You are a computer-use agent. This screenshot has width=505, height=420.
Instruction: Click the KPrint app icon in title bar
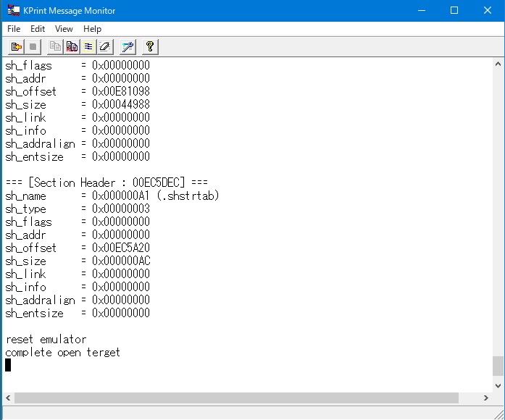coord(13,10)
